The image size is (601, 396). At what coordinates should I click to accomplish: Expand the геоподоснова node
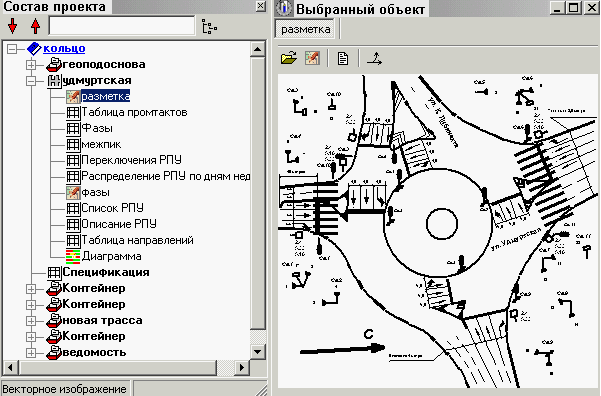31,65
